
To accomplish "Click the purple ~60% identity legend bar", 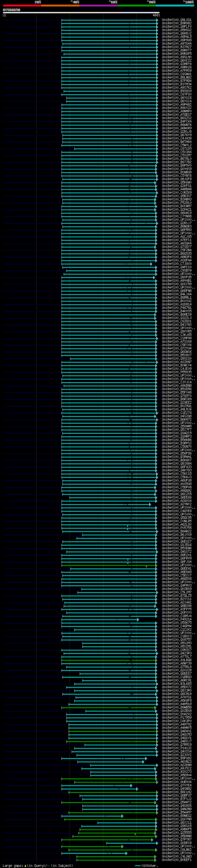I will tap(98, 6).
